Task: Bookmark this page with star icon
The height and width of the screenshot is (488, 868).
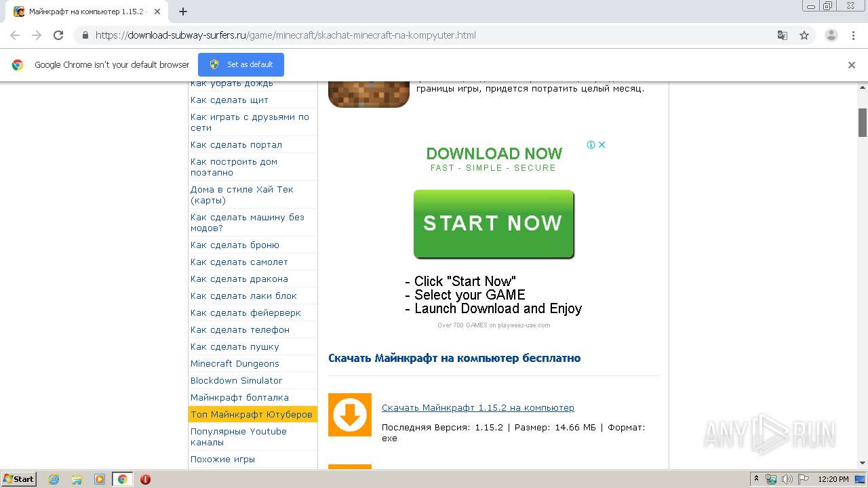Action: [x=804, y=35]
